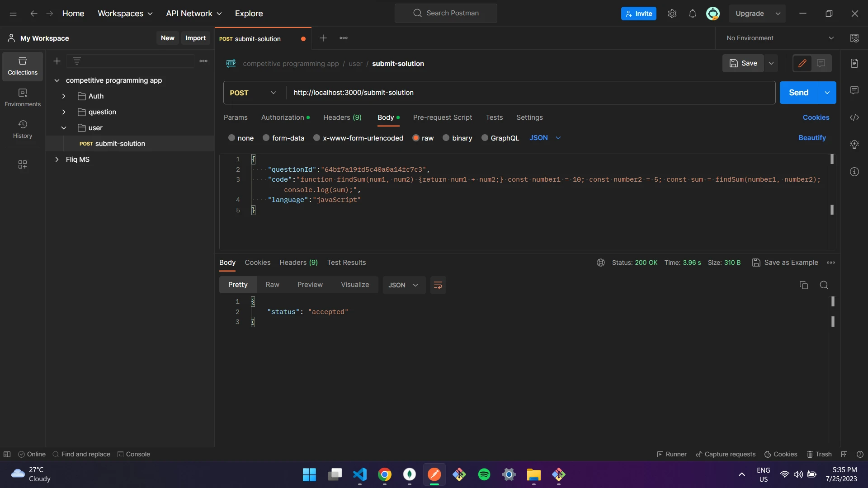Switch to comment mode icon

pyautogui.click(x=821, y=63)
